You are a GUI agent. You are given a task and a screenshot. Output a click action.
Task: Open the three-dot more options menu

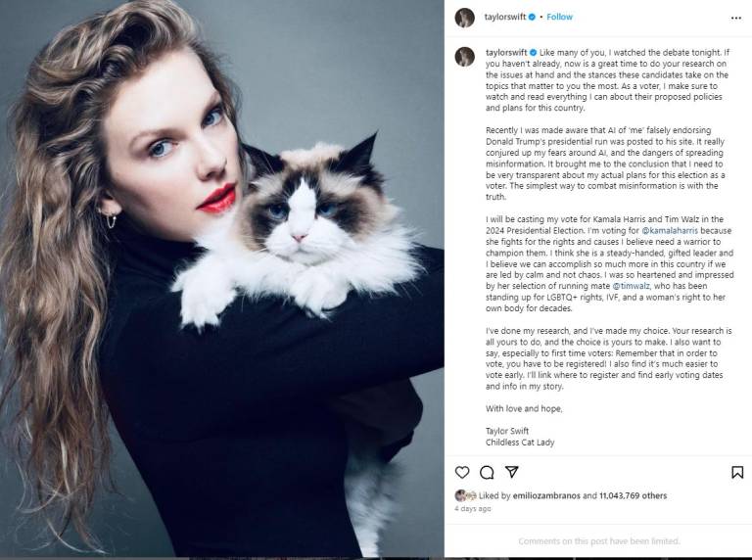coord(736,18)
